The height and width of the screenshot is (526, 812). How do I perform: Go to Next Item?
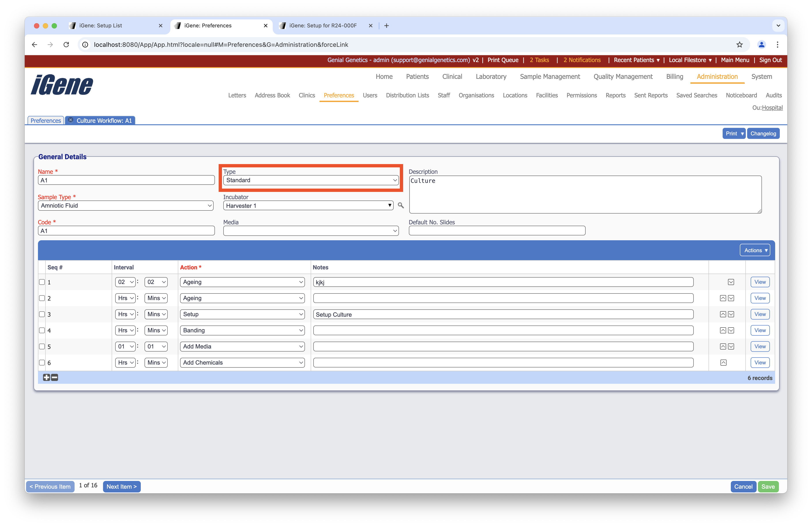point(121,487)
